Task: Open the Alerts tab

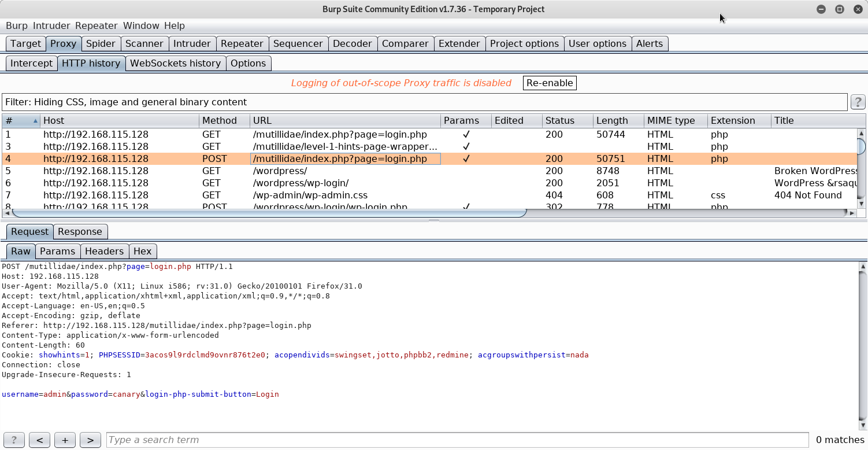Action: pos(650,44)
